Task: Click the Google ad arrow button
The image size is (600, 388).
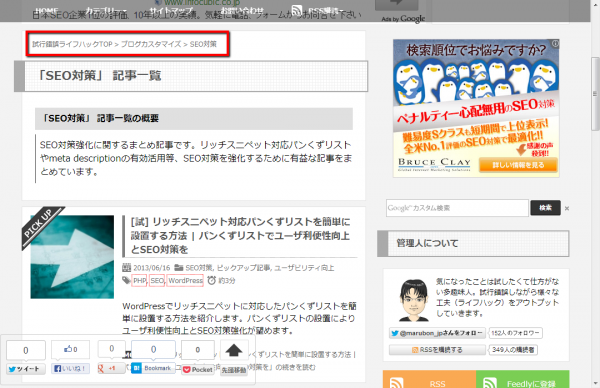Action: tap(396, 5)
